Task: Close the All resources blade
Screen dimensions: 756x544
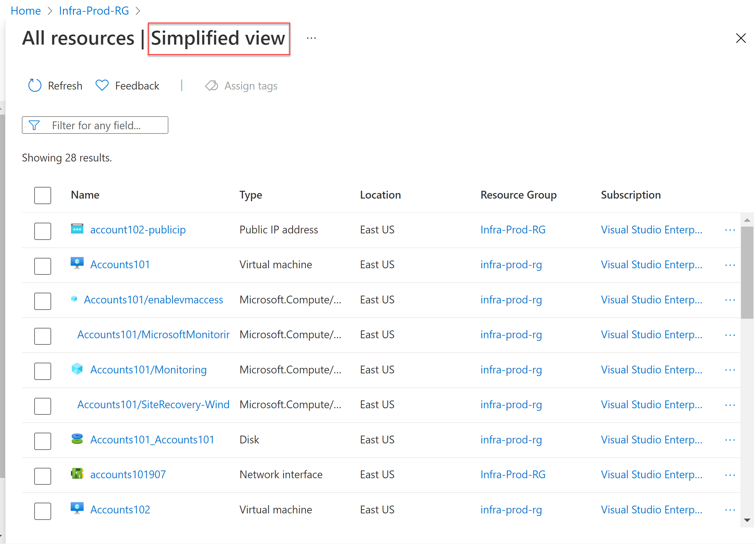Action: [x=741, y=38]
